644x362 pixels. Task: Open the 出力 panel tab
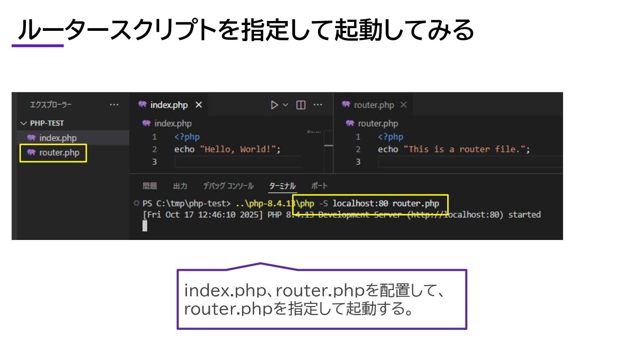point(180,186)
